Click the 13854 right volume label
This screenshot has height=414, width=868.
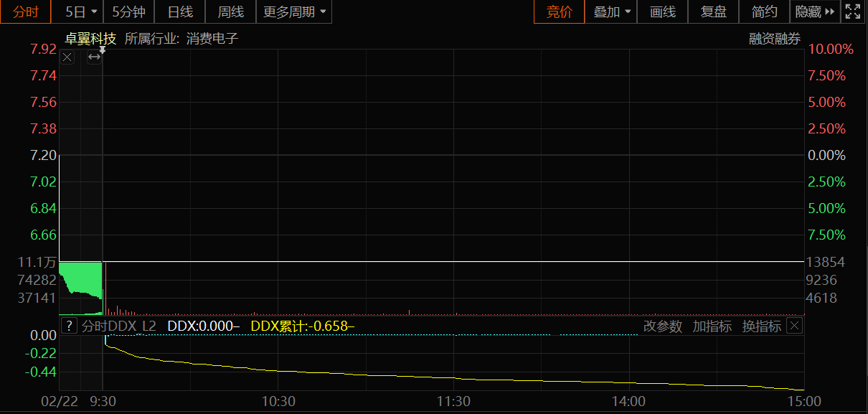click(826, 263)
